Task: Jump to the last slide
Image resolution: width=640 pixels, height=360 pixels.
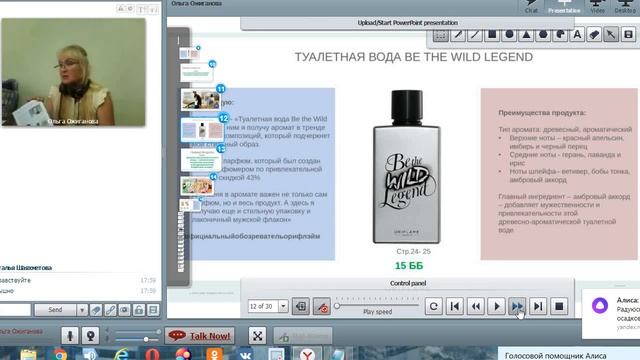Action: pos(538,306)
